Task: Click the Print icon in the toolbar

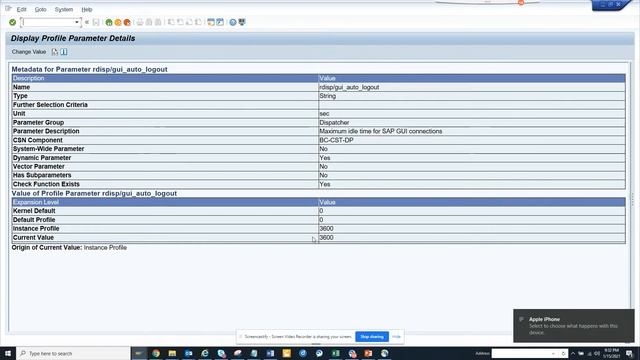Action: (140, 22)
